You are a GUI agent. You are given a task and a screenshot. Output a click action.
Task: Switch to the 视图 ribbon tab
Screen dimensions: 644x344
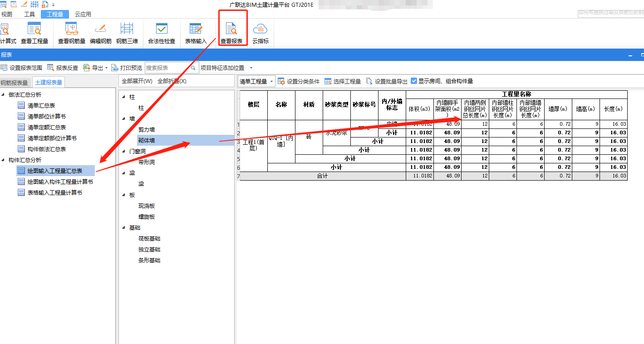tap(6, 14)
